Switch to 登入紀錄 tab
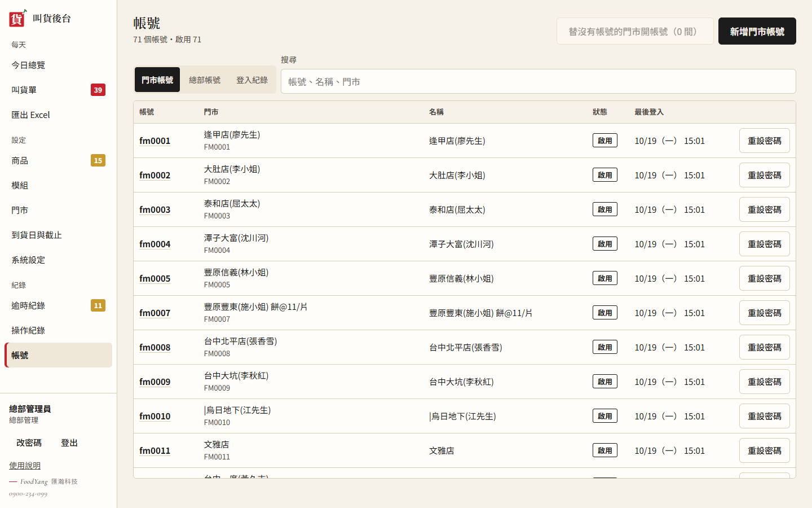812x508 pixels. pos(252,80)
